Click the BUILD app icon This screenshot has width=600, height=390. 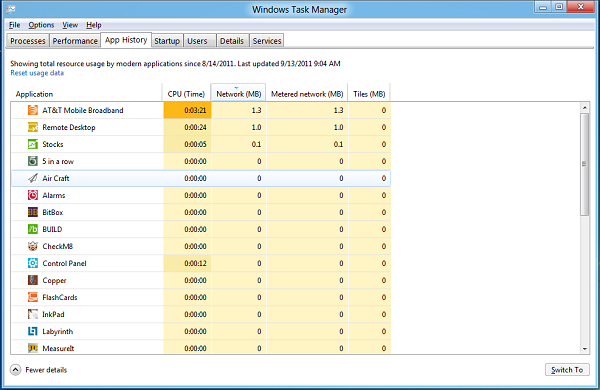pyautogui.click(x=33, y=229)
